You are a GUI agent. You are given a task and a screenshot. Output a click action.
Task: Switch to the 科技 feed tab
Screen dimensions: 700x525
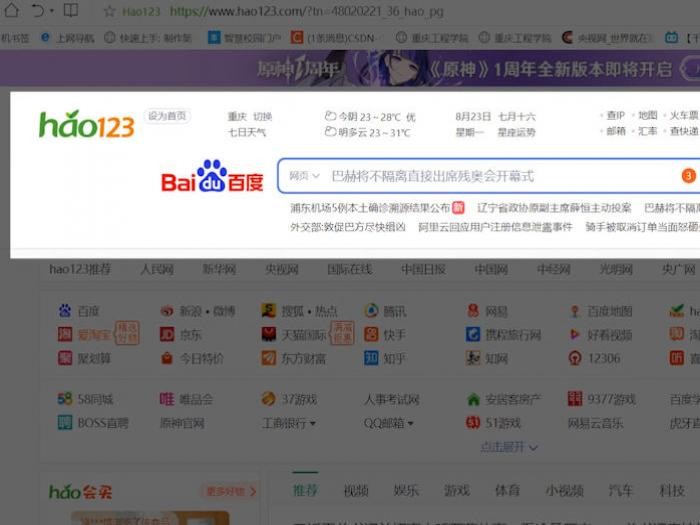[x=671, y=491]
